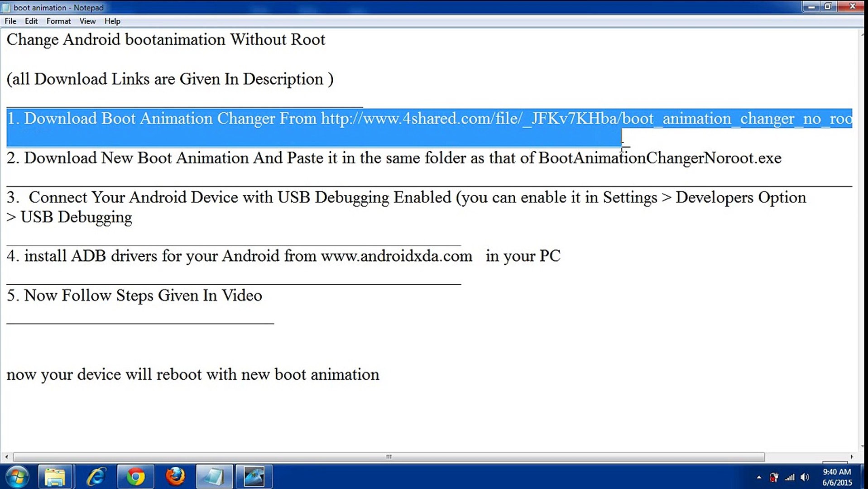Click the line starting "3. Connect Your Android Device"
Viewport: 868px width, 489px height.
click(x=406, y=198)
